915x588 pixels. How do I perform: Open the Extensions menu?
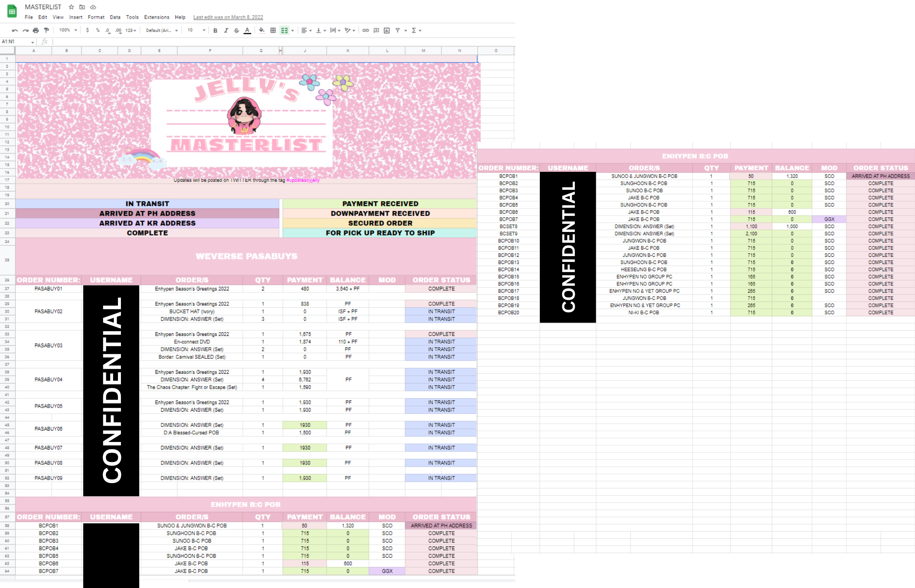point(157,17)
